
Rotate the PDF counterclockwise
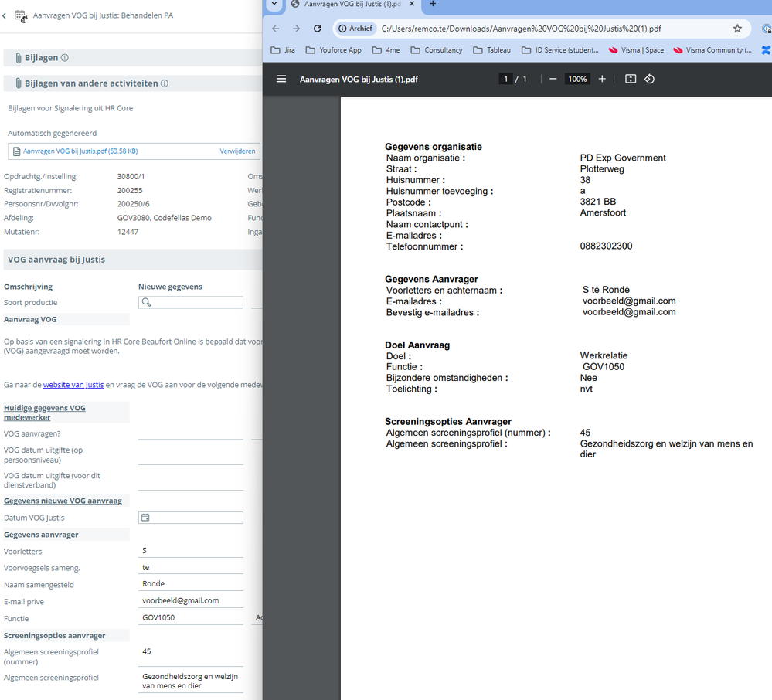tap(649, 79)
